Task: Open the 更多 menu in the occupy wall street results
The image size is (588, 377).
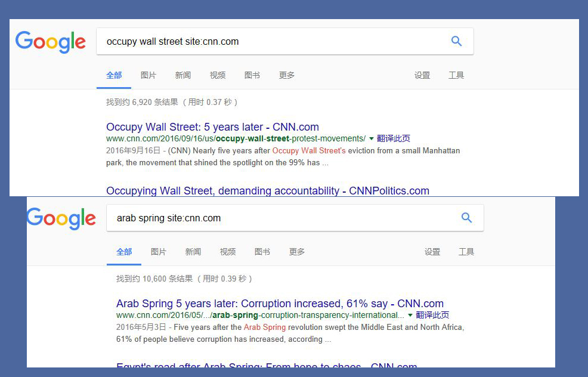Action: point(287,75)
